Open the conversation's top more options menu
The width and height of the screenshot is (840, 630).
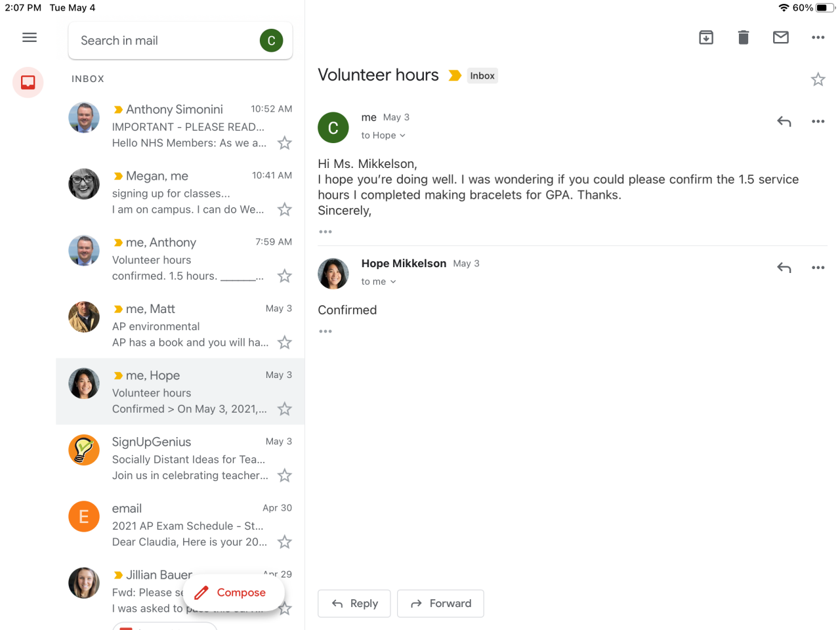[818, 37]
